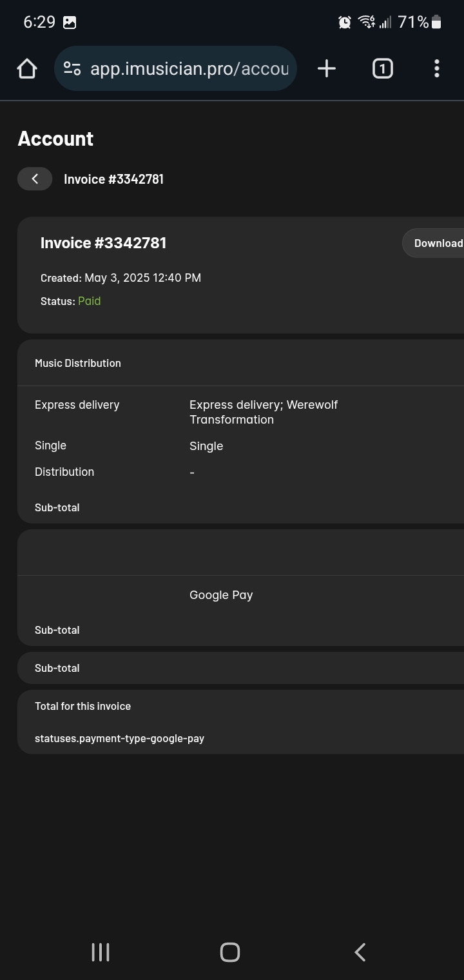Open the alarm icon in status bar

345,22
